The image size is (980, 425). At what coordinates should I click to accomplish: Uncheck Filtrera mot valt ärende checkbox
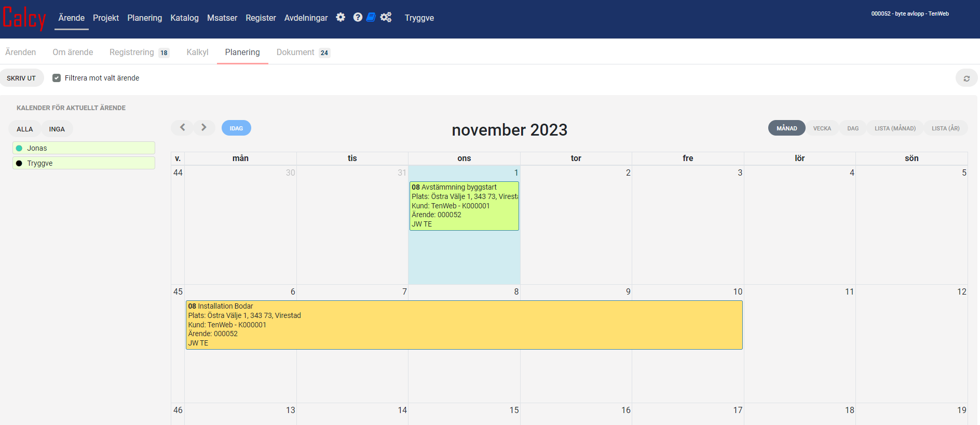click(57, 78)
